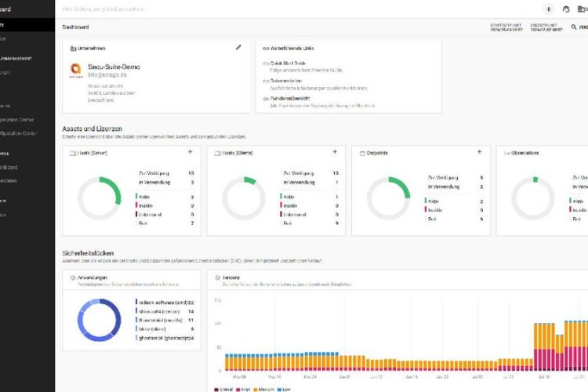588x392 pixels.
Task: Click the blue Anwendungen donut chart
Action: pos(100,320)
